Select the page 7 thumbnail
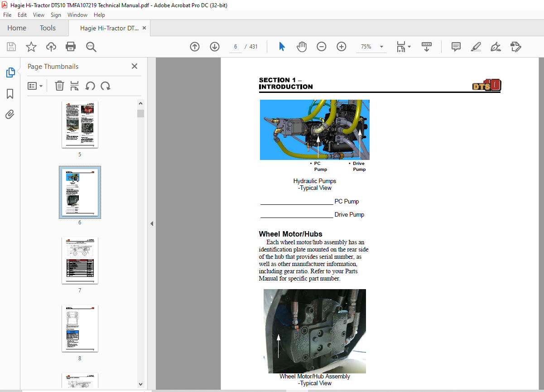The image size is (544, 392). pyautogui.click(x=80, y=261)
